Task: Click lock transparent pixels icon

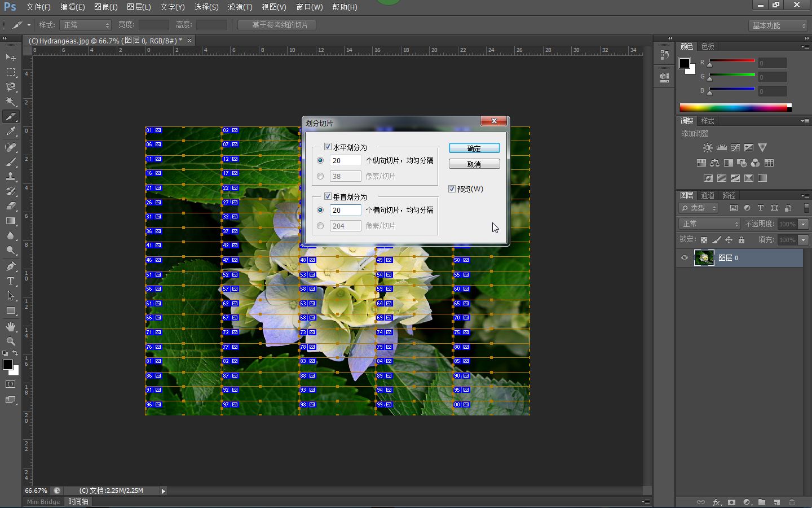Action: coord(704,240)
